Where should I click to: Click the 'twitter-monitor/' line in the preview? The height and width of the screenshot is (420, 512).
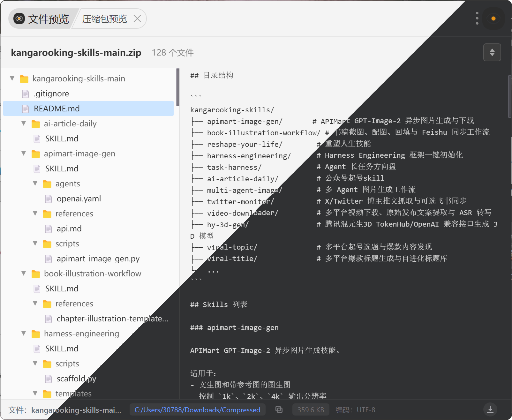(240, 201)
